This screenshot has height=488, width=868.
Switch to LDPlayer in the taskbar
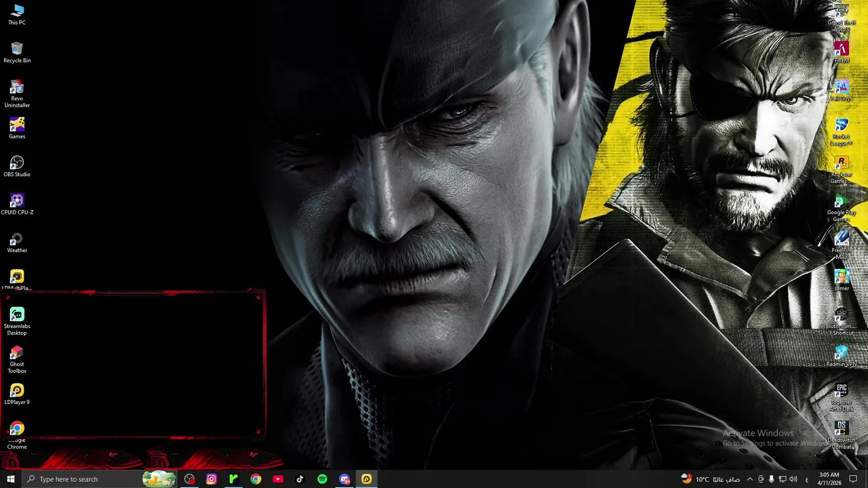click(366, 479)
